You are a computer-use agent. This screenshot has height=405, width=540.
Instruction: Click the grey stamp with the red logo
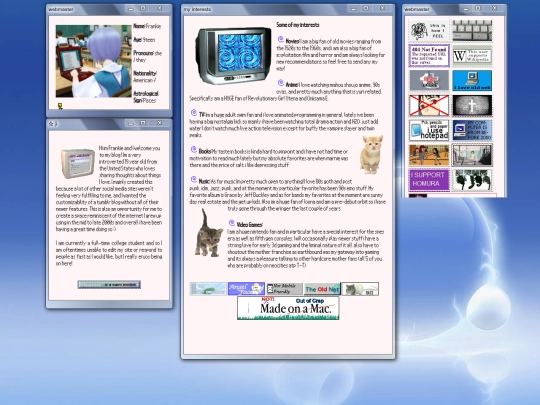click(x=429, y=80)
